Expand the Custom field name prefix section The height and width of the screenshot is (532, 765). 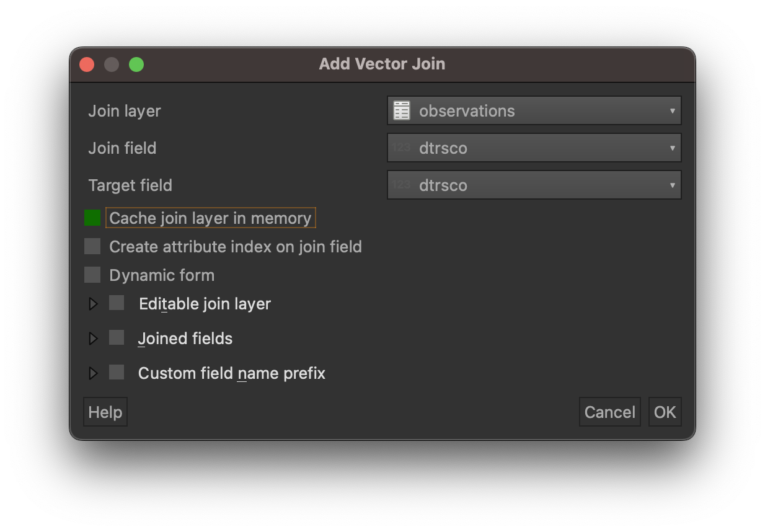pyautogui.click(x=94, y=373)
